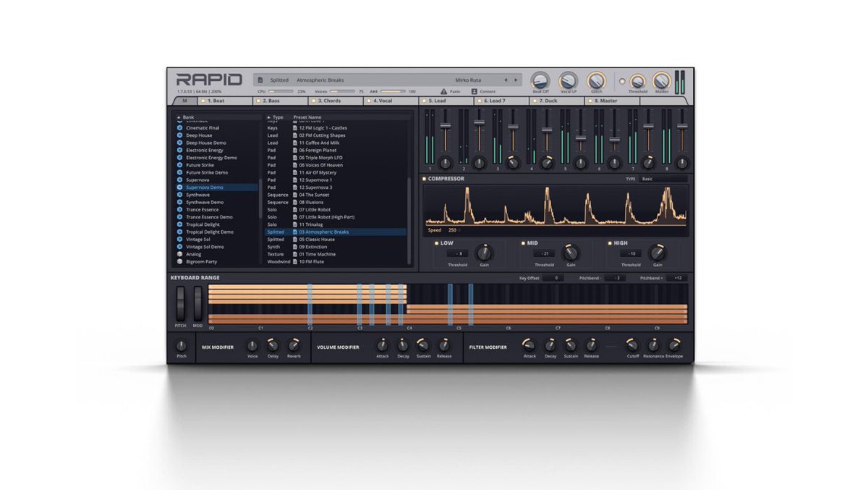Toggle the HIGH band enable checkbox

point(610,243)
